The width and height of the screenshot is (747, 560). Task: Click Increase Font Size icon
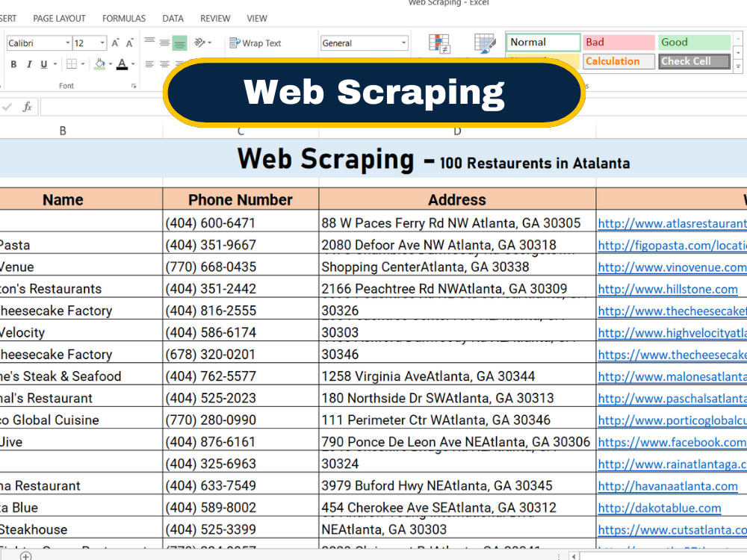click(115, 43)
